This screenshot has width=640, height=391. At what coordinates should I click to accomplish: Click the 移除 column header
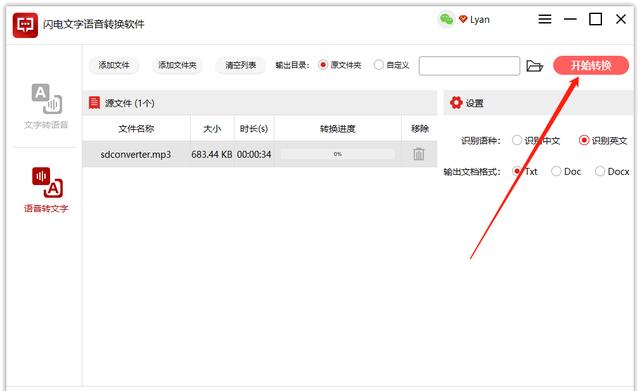(x=420, y=129)
